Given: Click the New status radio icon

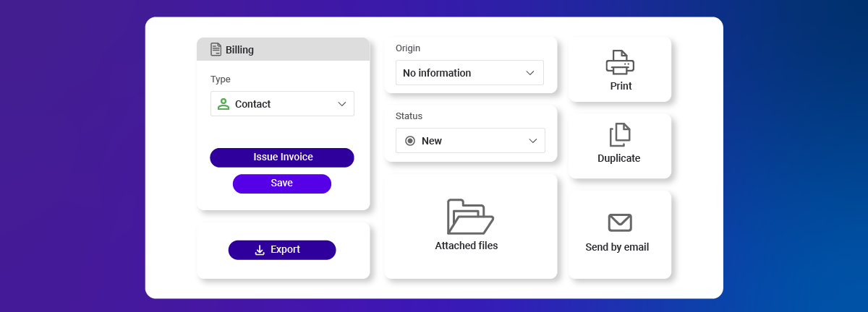Looking at the screenshot, I should click(x=410, y=141).
